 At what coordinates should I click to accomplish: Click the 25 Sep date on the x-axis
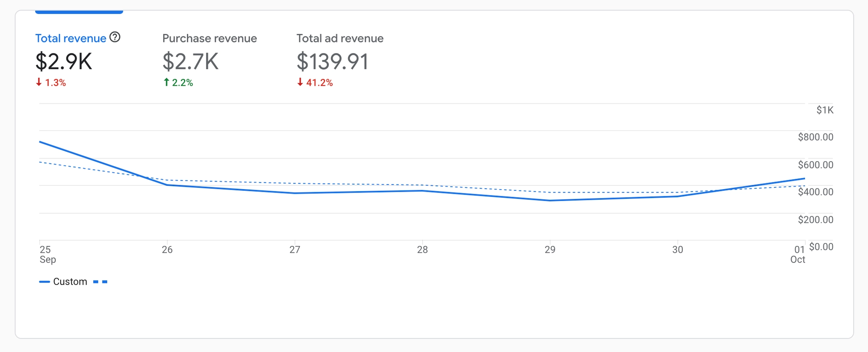[x=47, y=254]
